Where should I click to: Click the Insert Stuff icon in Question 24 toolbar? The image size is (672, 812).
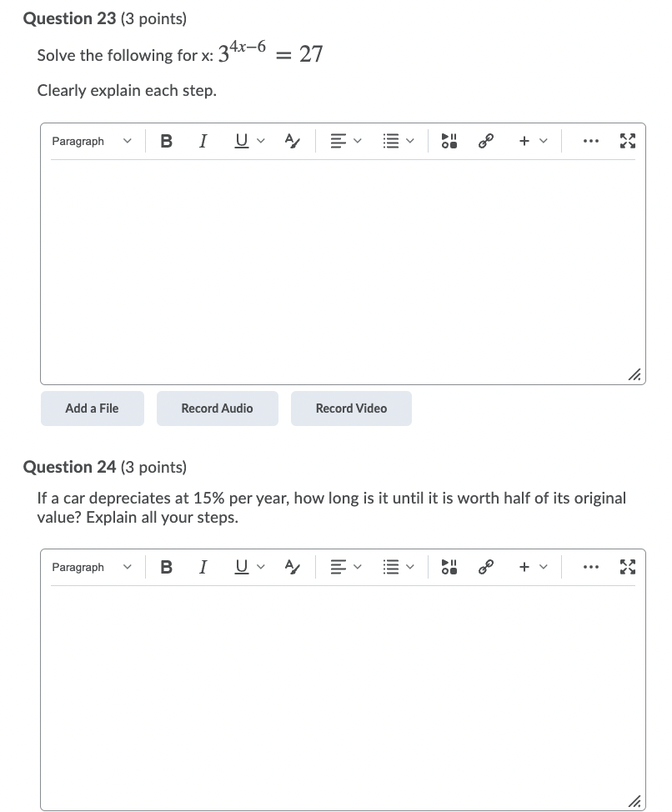pyautogui.click(x=449, y=567)
